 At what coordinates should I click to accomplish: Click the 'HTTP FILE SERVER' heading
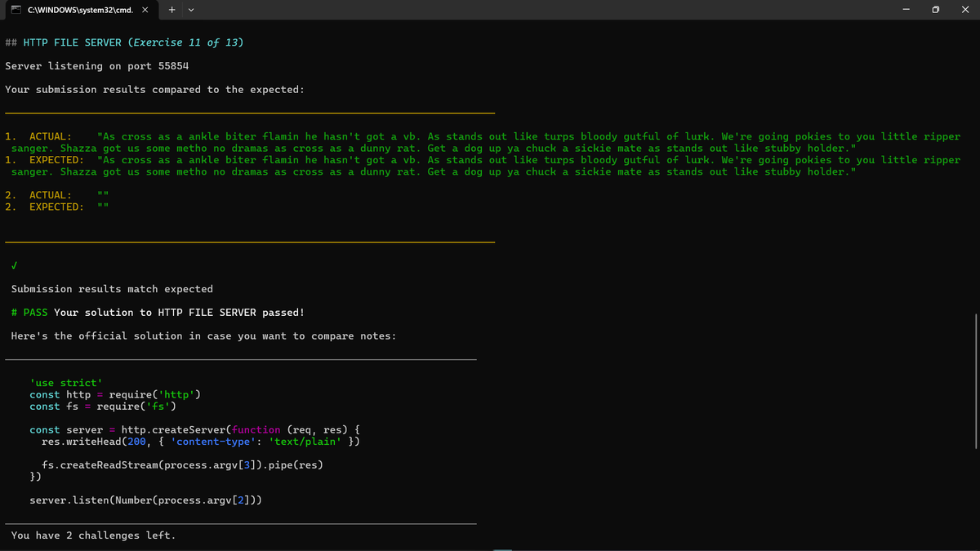[72, 42]
